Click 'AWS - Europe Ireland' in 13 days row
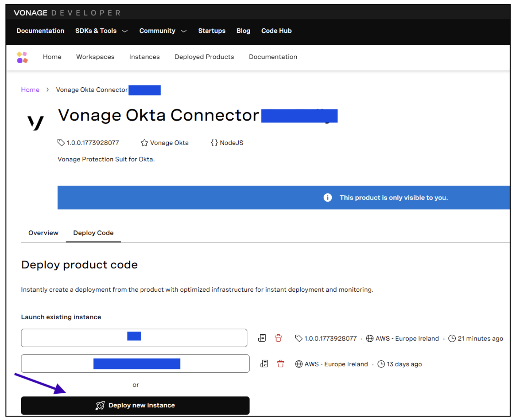Image resolution: width=513 pixels, height=420 pixels. (336, 364)
